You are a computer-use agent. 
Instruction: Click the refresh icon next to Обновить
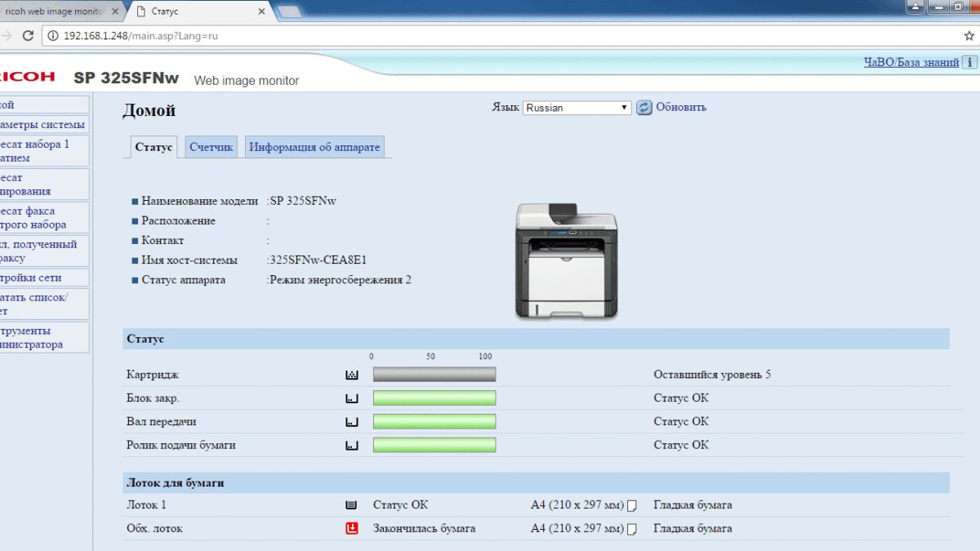(x=644, y=108)
